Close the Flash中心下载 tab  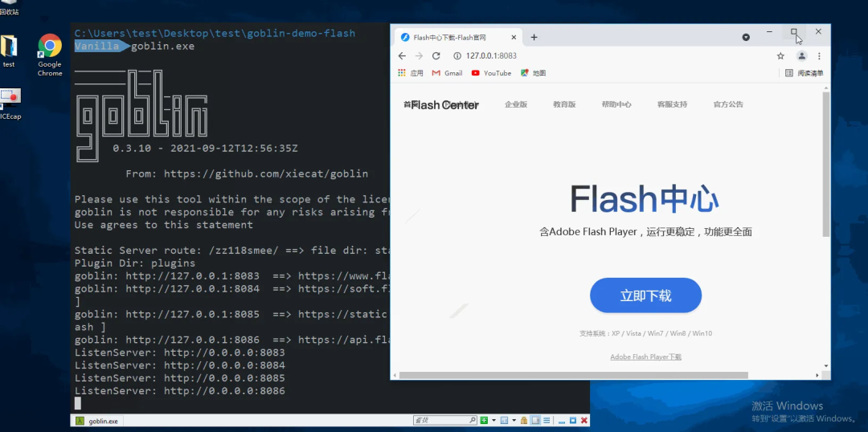(x=513, y=37)
